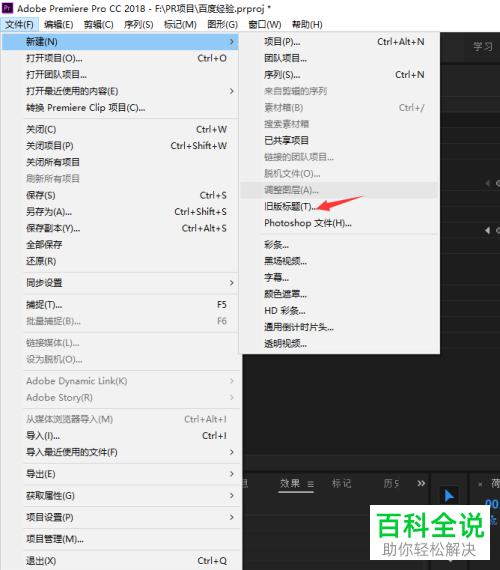Select 透明视频... entry
This screenshot has width=500, height=570.
click(339, 344)
